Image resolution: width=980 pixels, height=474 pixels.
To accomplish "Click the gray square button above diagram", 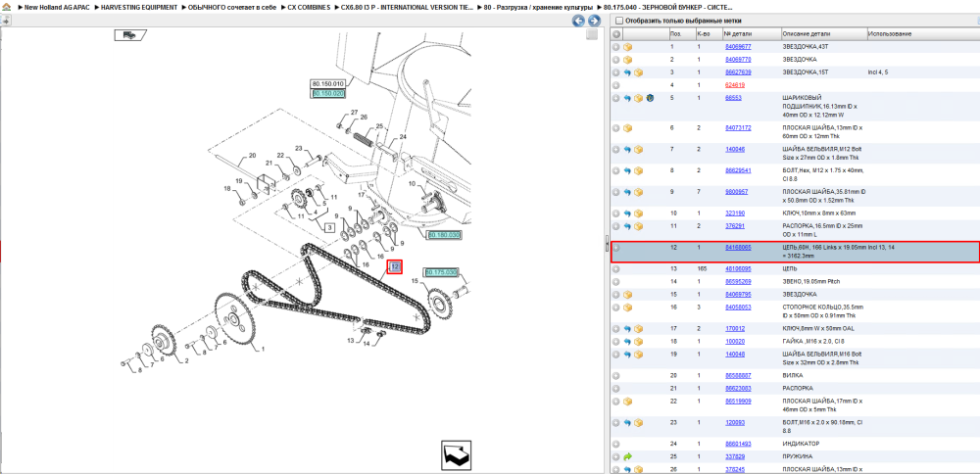I will [x=591, y=35].
